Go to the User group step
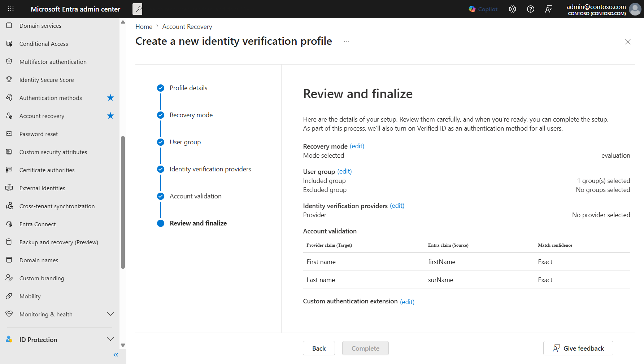 pyautogui.click(x=185, y=142)
